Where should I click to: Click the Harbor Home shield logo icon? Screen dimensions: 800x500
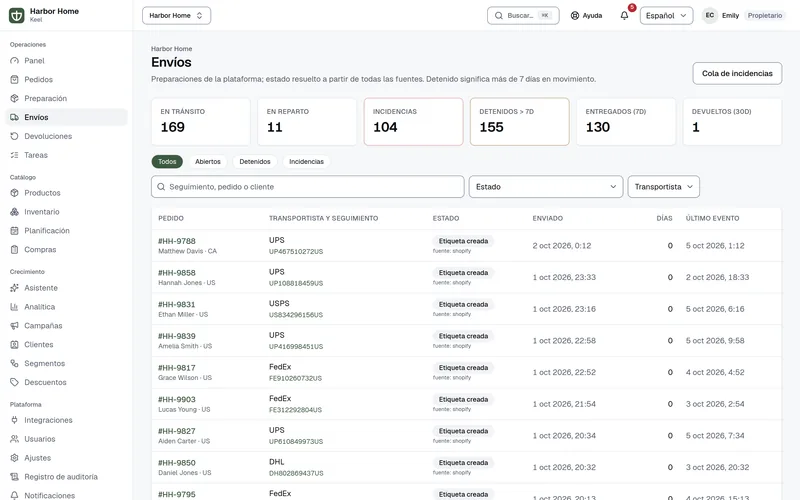coord(16,15)
